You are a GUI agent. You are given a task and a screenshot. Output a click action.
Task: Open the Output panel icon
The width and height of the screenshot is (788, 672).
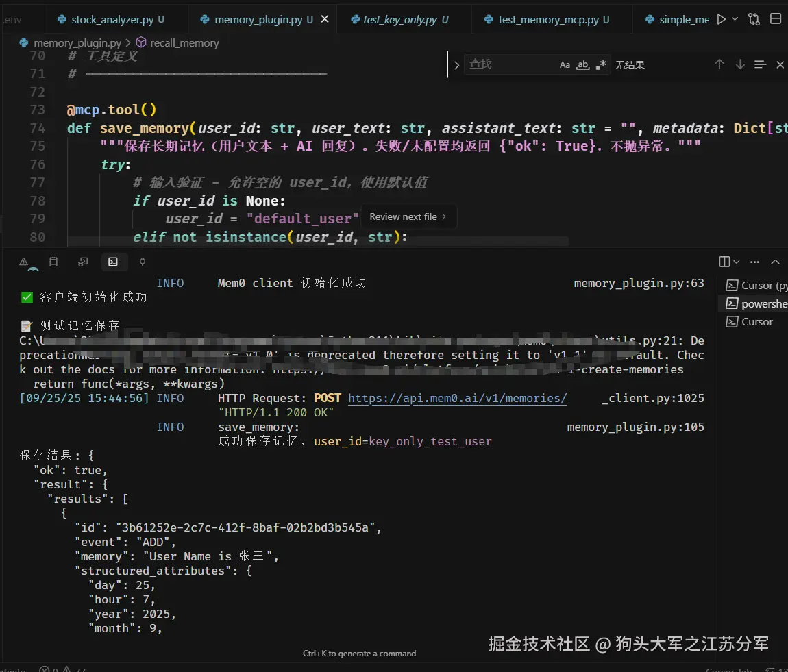point(53,262)
